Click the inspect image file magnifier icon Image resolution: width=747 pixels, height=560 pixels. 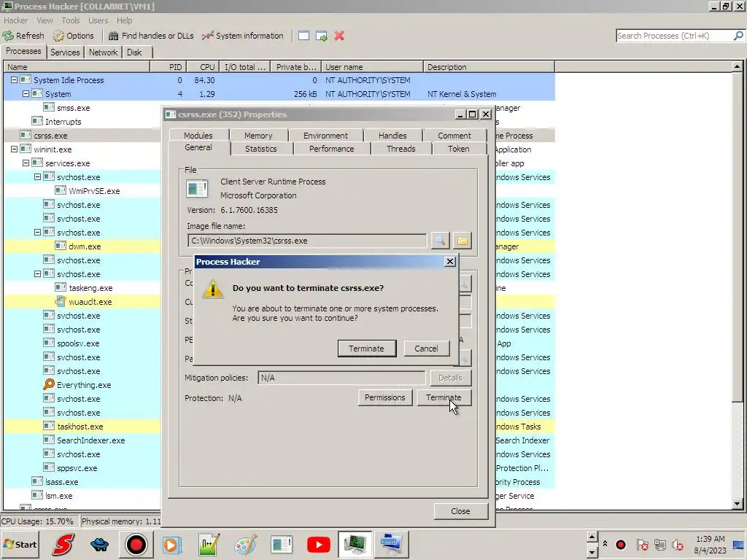click(x=440, y=241)
